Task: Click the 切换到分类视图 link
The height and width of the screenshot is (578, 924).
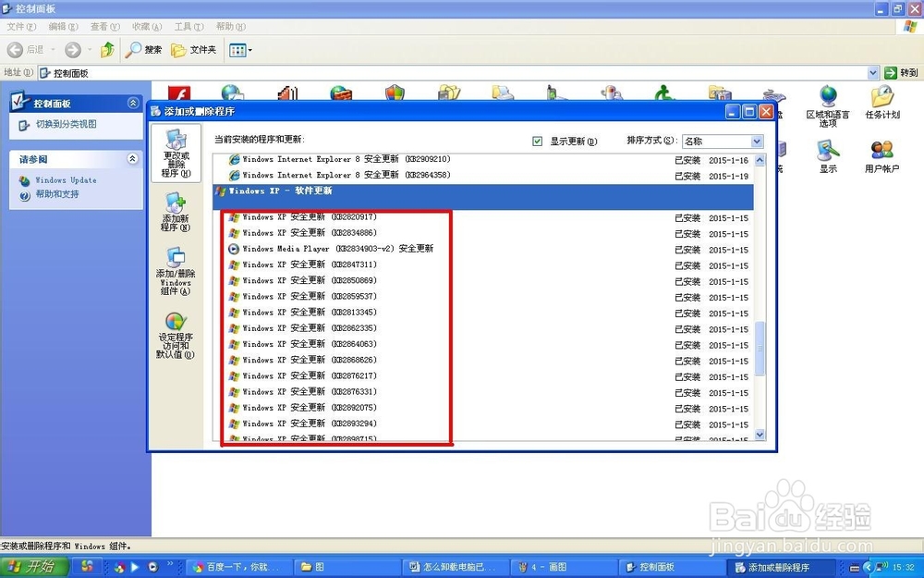Action: 66,125
